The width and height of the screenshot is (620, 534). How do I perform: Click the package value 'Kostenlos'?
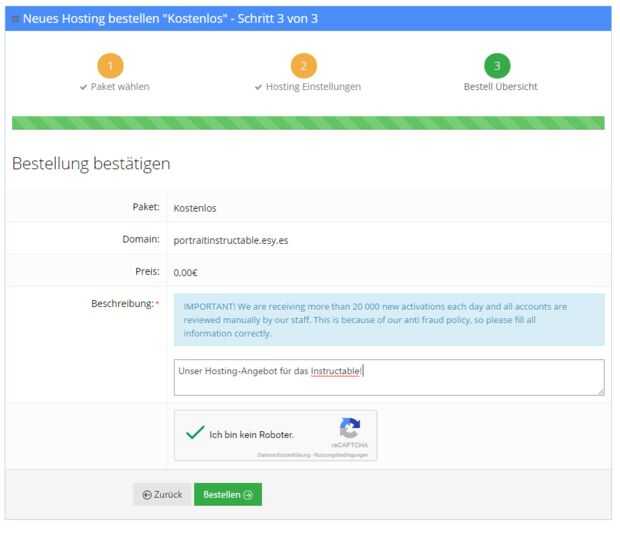(x=195, y=208)
